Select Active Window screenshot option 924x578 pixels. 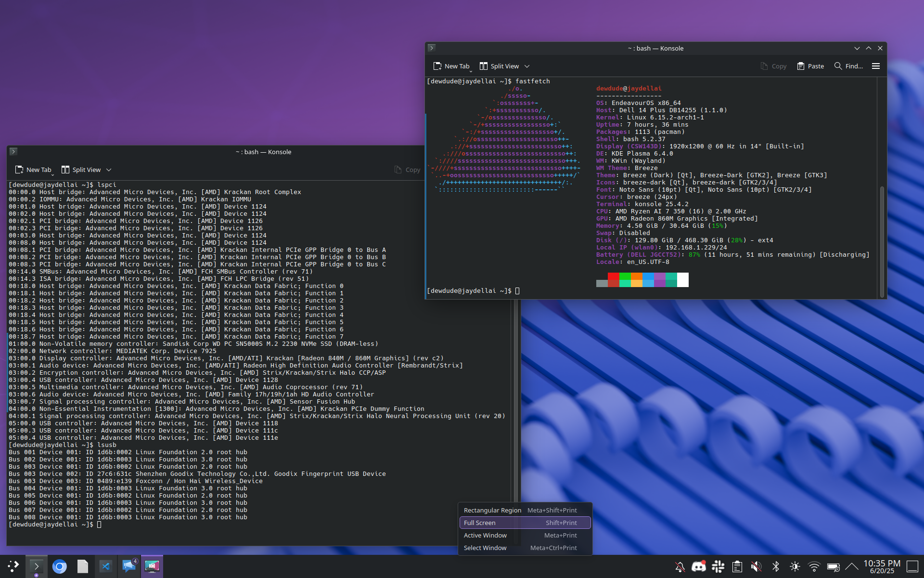[x=525, y=535]
